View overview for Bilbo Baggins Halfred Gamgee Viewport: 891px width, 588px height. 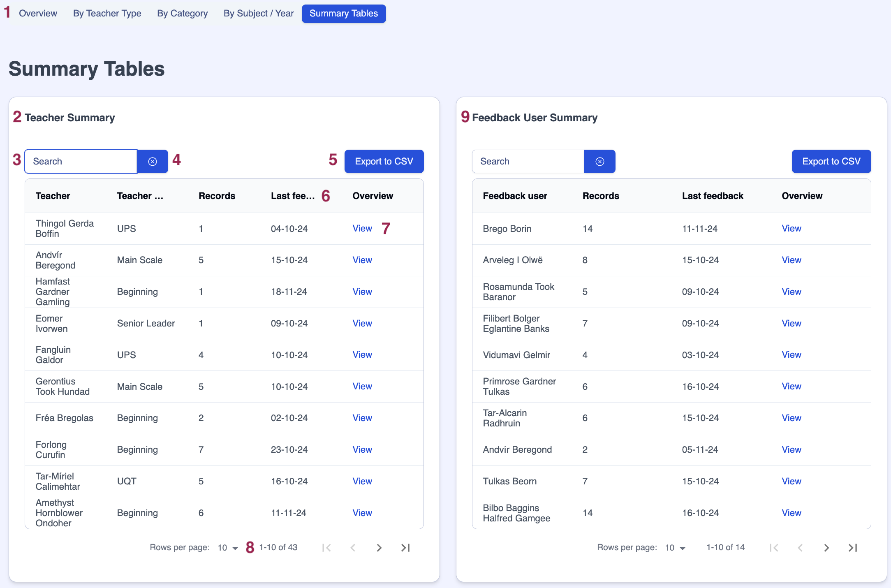pyautogui.click(x=791, y=513)
